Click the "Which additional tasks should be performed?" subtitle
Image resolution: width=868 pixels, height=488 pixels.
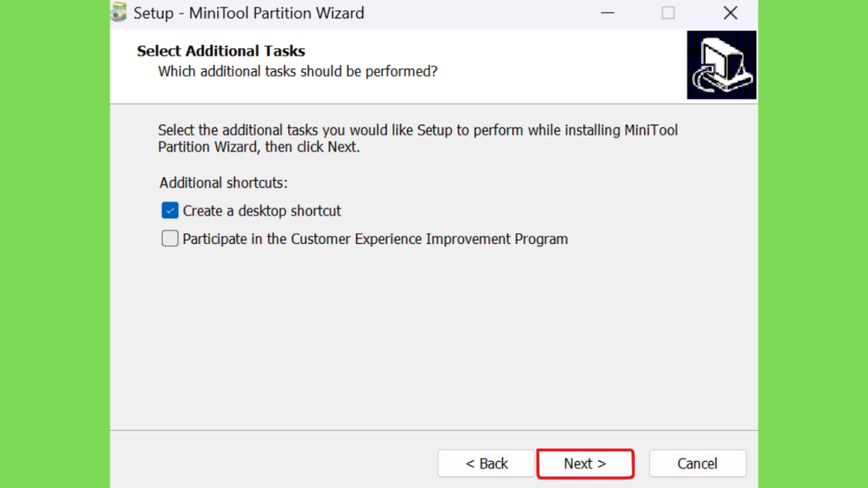[298, 71]
